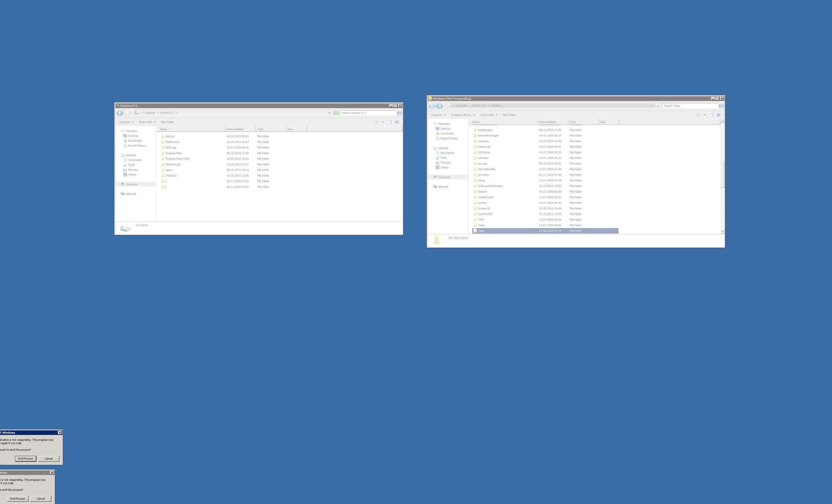The image size is (832, 504).
Task: Click the Search Temp field
Action: (690, 106)
